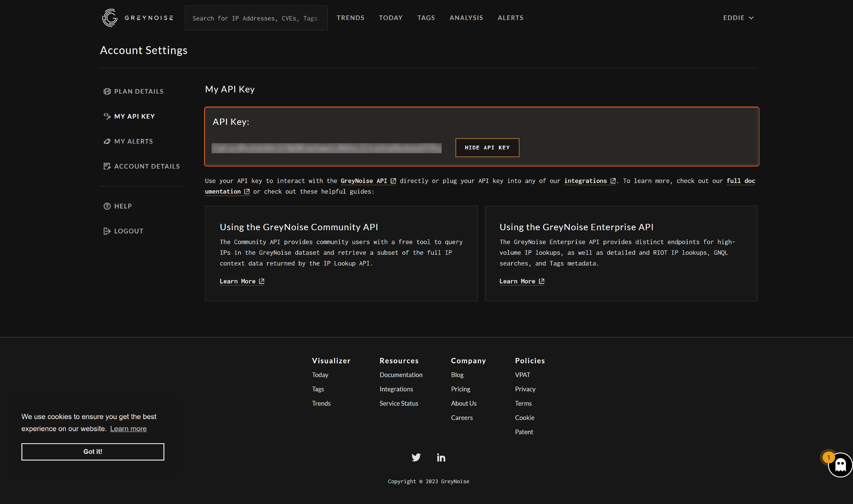
Task: Click the Logout icon
Action: [x=107, y=231]
